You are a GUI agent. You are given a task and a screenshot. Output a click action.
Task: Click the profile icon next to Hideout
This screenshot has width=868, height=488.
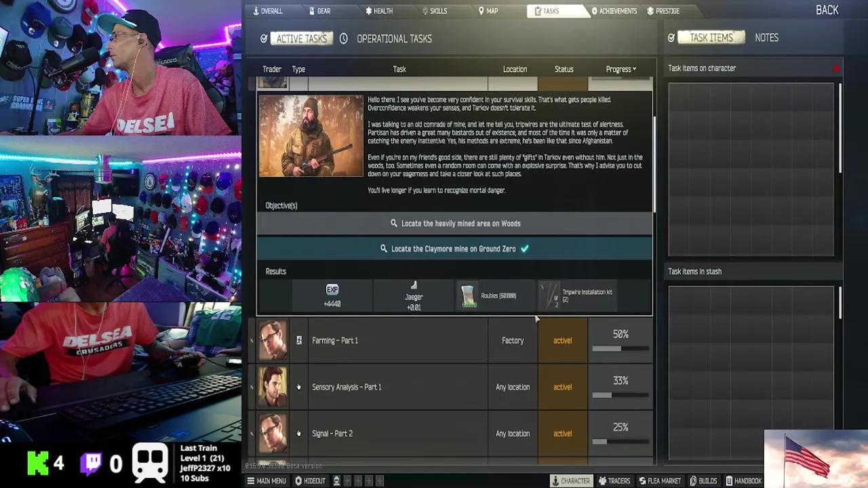[x=336, y=481]
